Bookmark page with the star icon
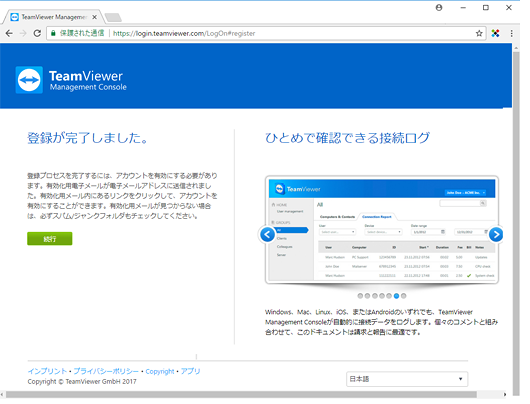 click(479, 33)
